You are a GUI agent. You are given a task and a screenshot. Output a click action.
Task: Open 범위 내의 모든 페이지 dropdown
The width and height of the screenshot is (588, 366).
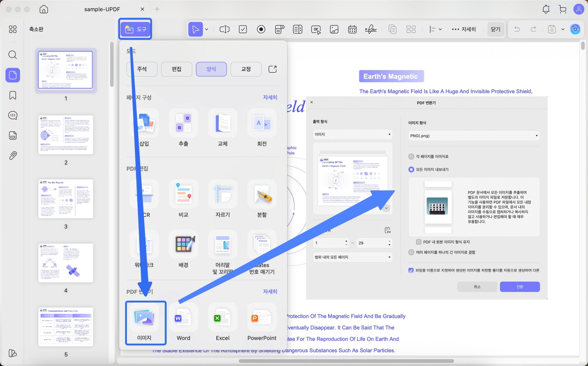pyautogui.click(x=352, y=257)
